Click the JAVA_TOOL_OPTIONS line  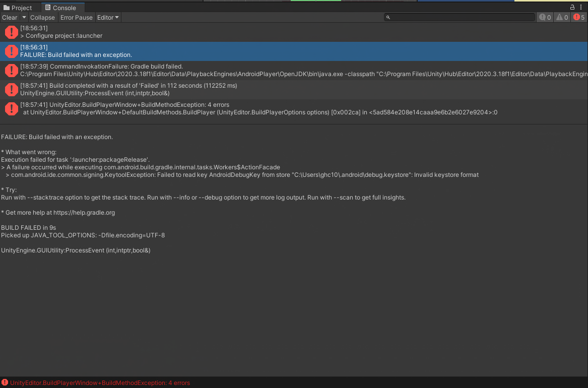click(83, 235)
